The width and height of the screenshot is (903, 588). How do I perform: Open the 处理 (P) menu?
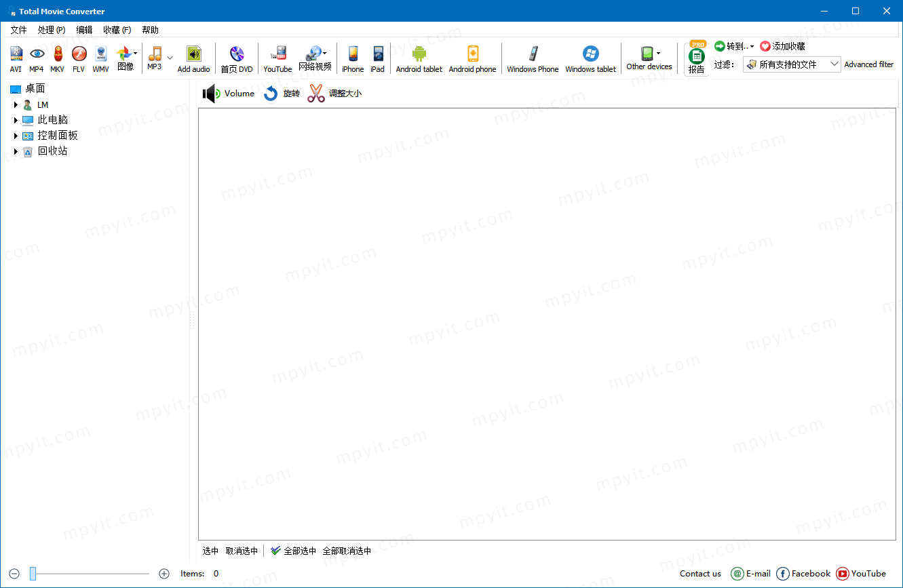tap(52, 30)
